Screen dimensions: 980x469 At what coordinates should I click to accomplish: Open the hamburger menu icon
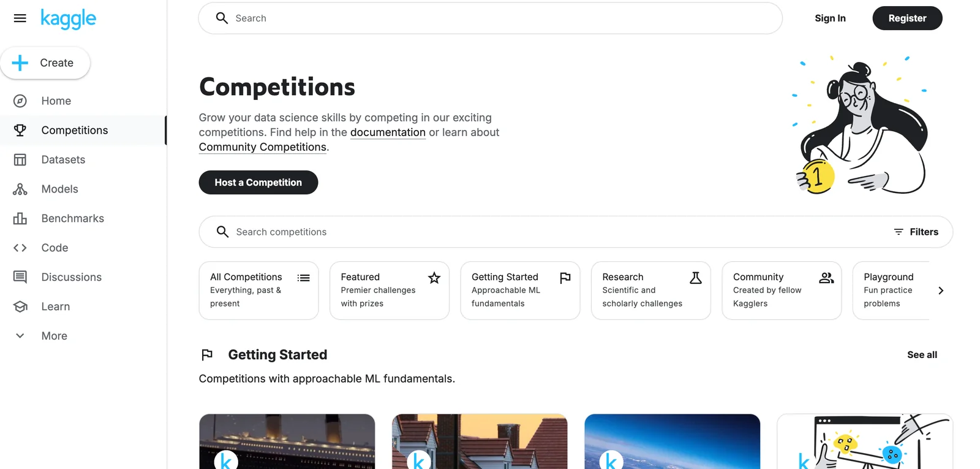click(x=20, y=18)
